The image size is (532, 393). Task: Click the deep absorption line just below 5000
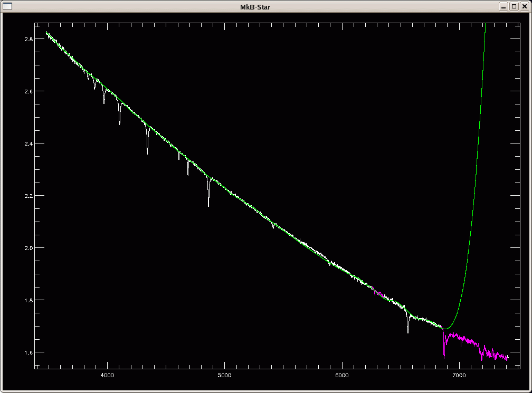(x=208, y=198)
